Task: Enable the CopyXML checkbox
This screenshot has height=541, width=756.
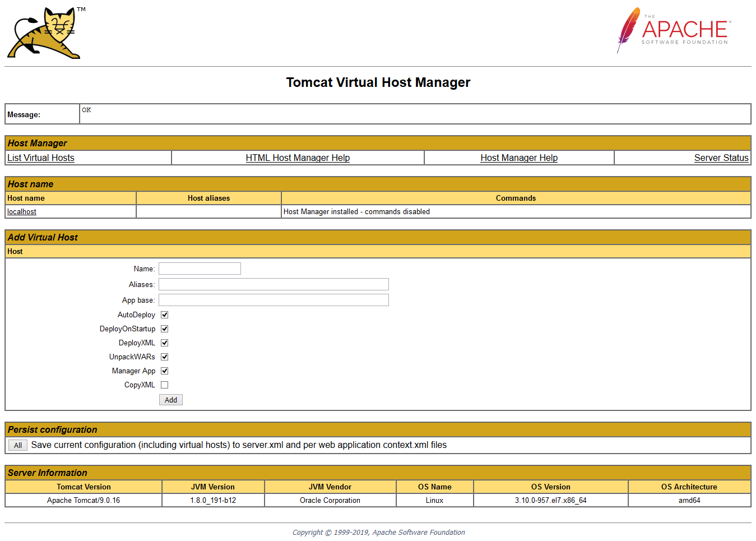Action: pyautogui.click(x=164, y=385)
